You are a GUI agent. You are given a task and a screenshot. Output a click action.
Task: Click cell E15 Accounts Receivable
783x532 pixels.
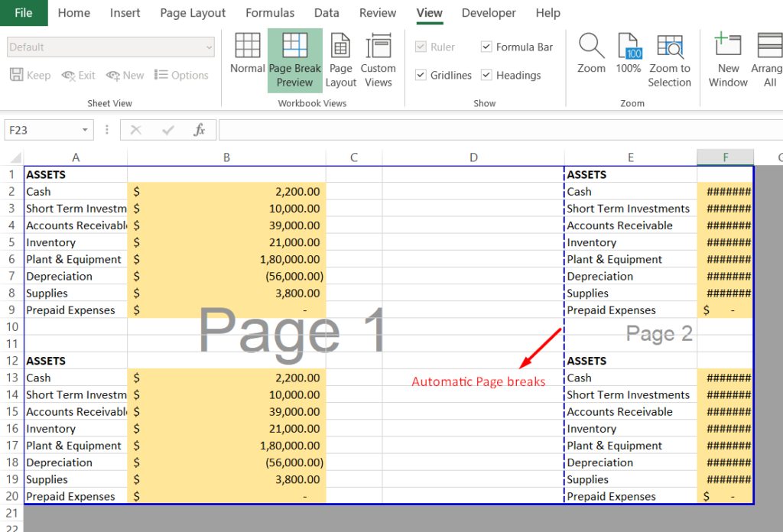631,412
